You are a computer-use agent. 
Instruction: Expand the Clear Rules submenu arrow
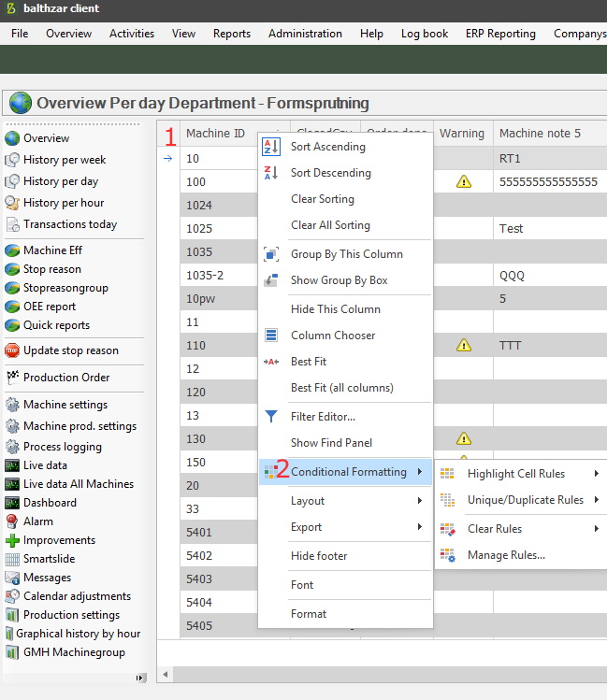tap(597, 529)
